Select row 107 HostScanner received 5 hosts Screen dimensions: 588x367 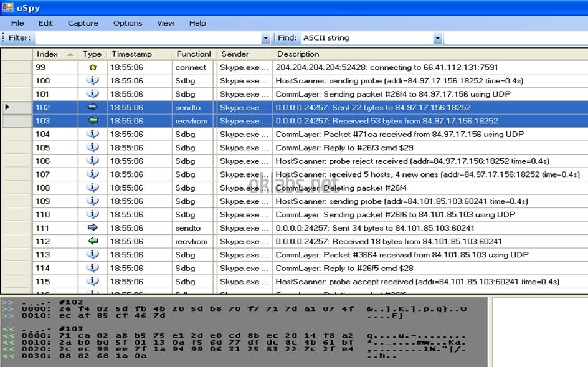pos(427,174)
